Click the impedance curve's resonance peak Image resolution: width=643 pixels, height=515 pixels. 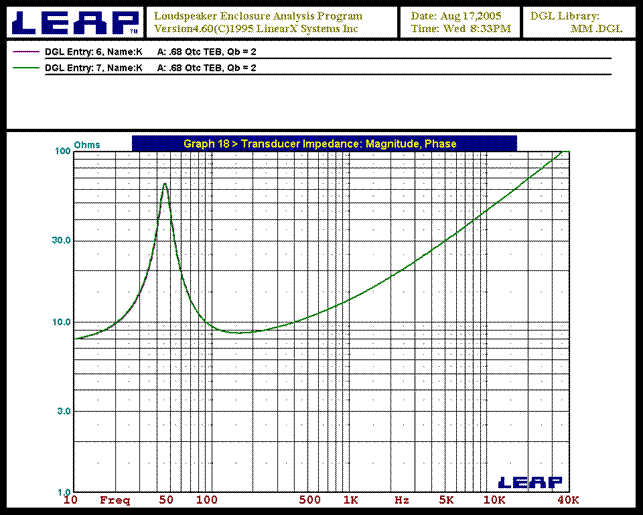(x=165, y=185)
